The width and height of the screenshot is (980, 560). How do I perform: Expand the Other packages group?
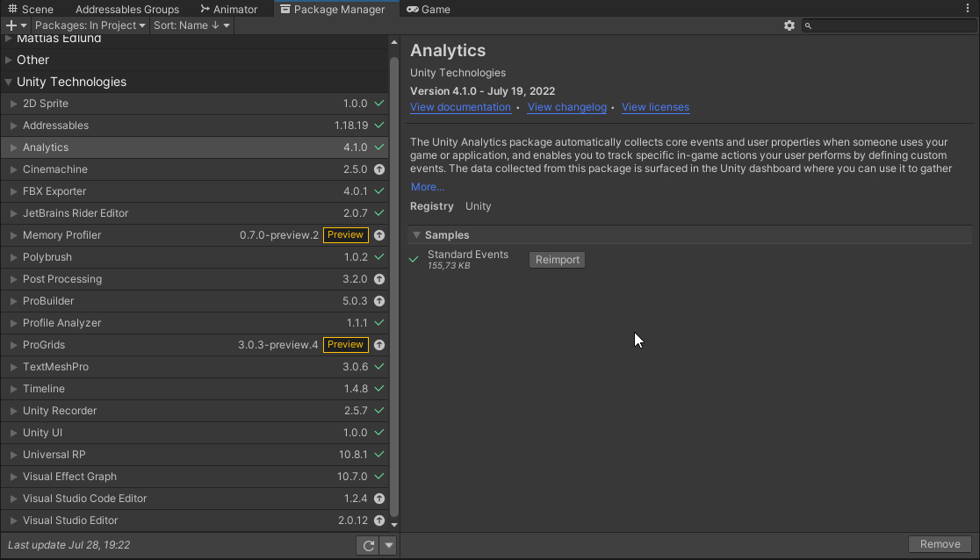(x=9, y=60)
